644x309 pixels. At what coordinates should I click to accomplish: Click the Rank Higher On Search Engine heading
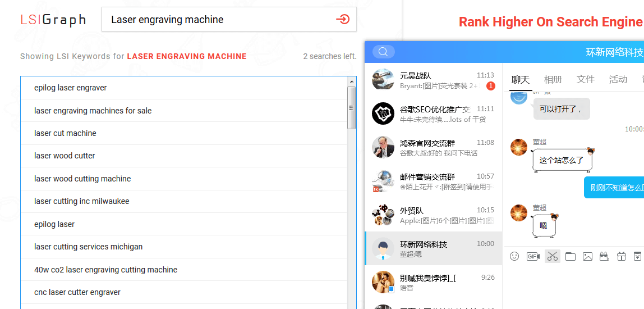(x=551, y=22)
